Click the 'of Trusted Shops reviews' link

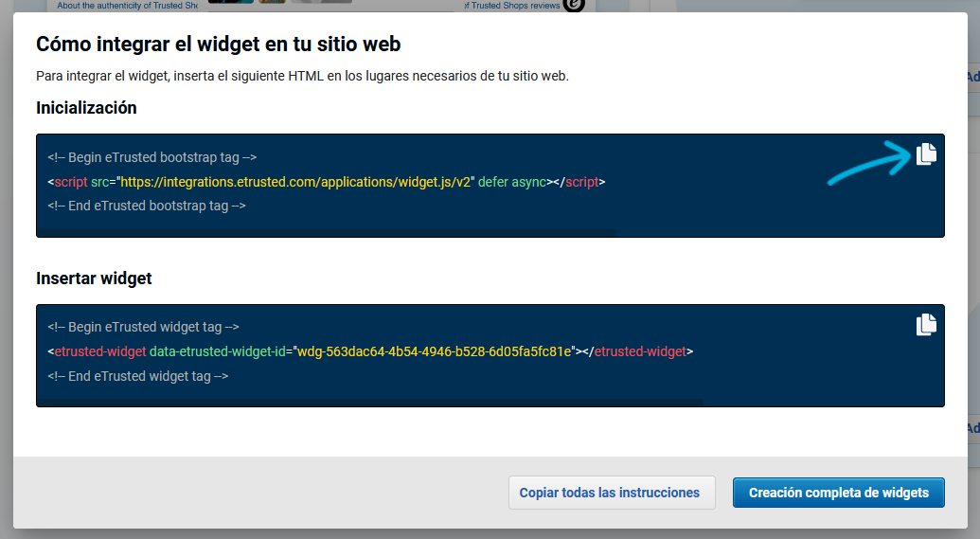512,5
